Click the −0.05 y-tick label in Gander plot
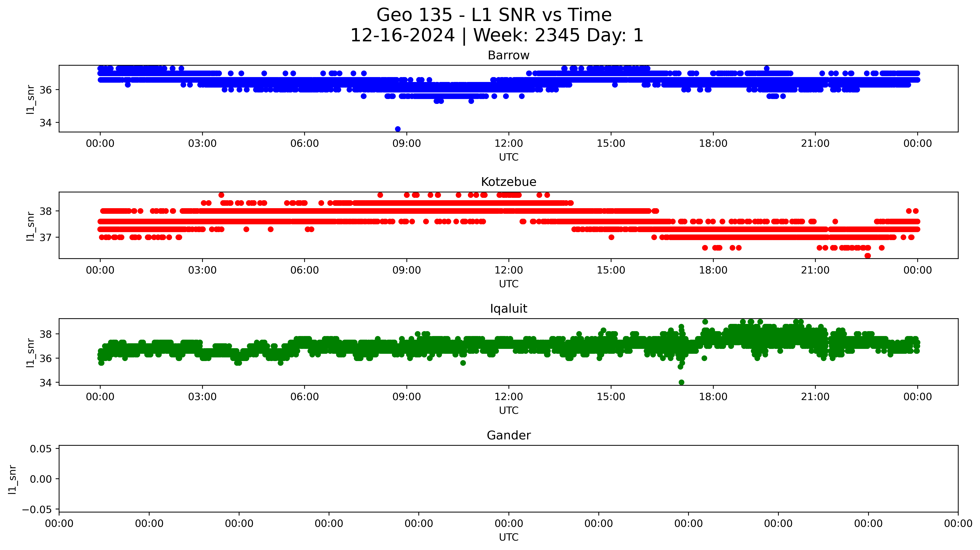 coord(37,510)
